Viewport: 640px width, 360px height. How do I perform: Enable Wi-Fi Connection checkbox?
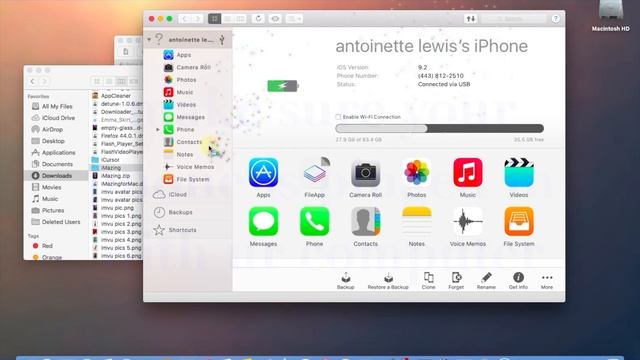click(x=338, y=117)
